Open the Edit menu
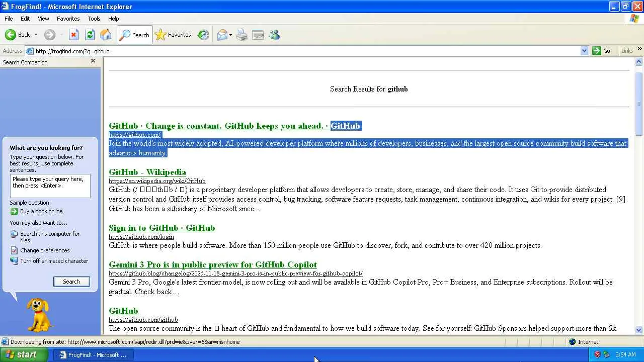 (x=25, y=19)
